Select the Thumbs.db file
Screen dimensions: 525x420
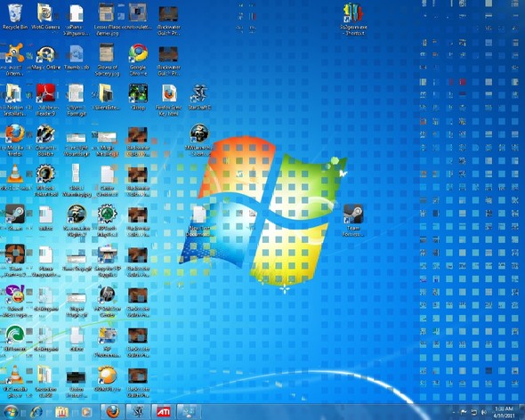click(x=77, y=58)
